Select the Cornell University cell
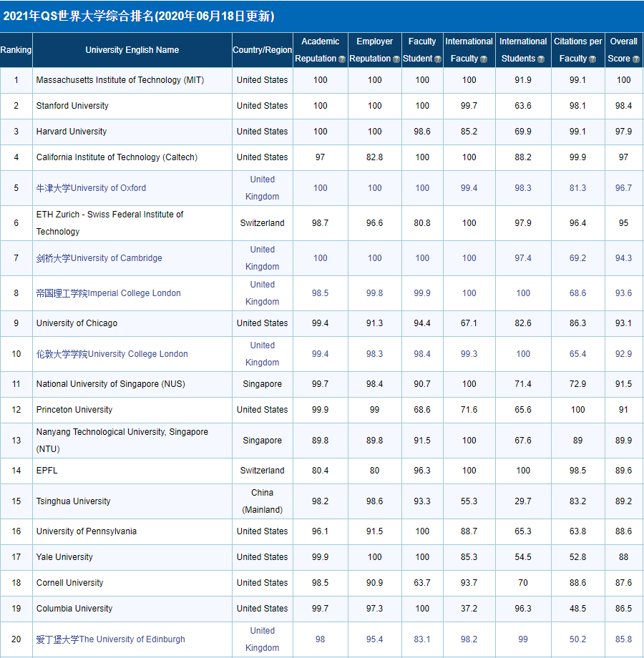644x658 pixels. [132, 583]
